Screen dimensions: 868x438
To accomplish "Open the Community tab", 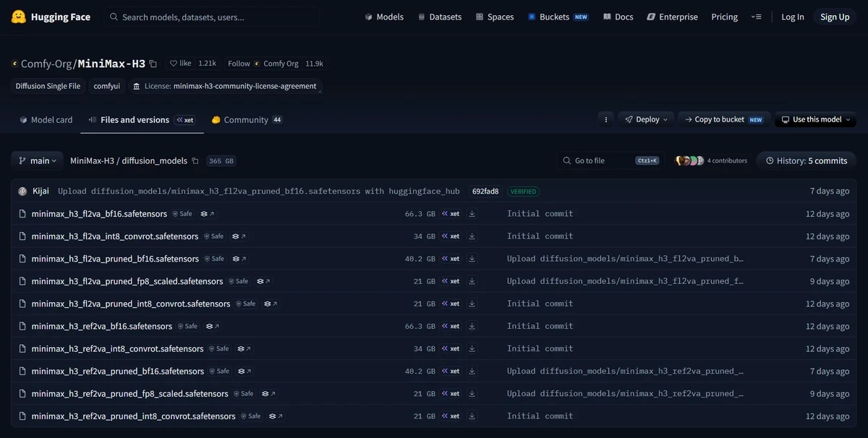I will click(x=247, y=120).
